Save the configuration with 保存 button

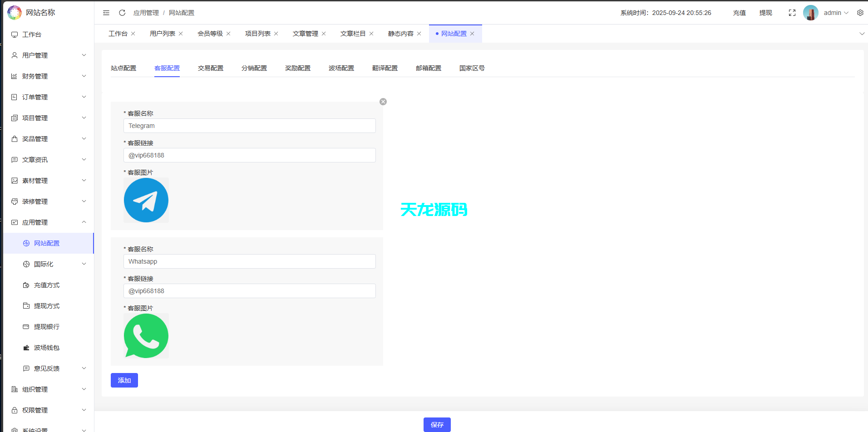[x=437, y=424]
